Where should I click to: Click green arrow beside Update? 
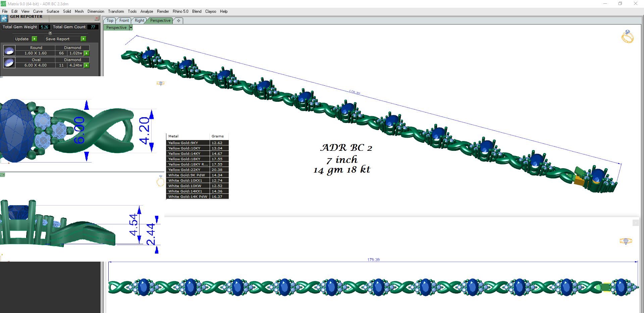(34, 39)
